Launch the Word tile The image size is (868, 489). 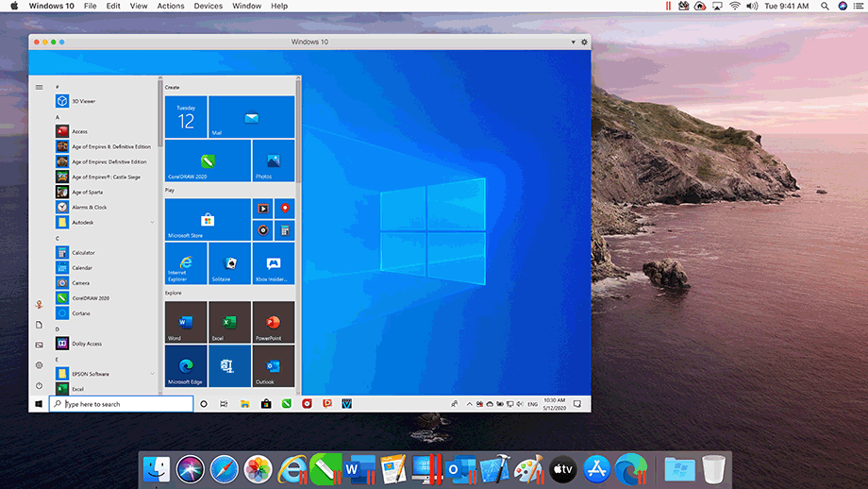click(x=186, y=322)
